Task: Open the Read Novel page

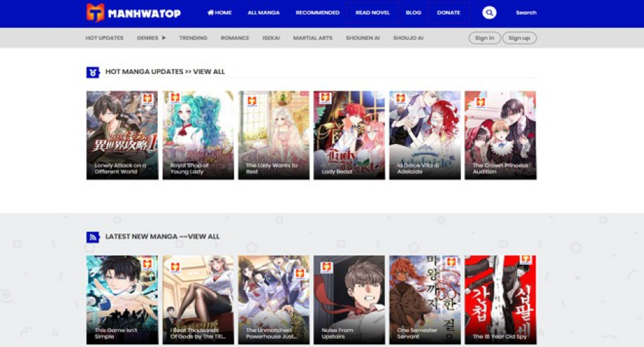Action: (372, 12)
